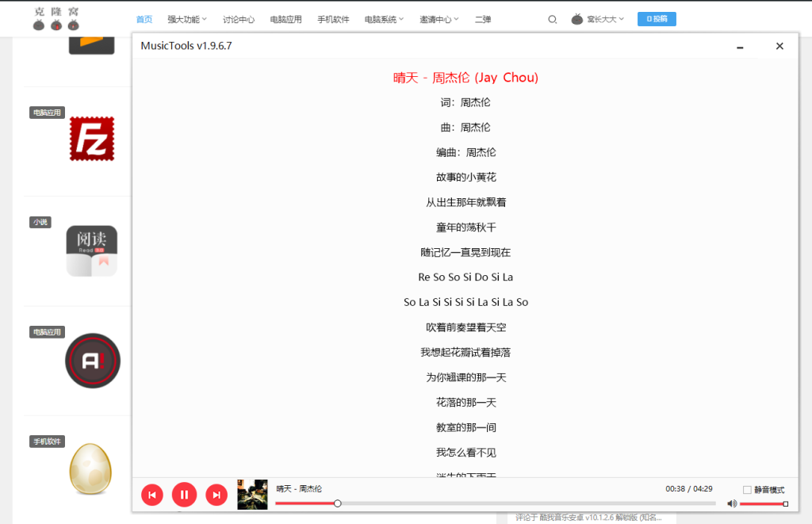Expand the 电脑系统 dropdown menu
812x524 pixels.
(x=384, y=20)
